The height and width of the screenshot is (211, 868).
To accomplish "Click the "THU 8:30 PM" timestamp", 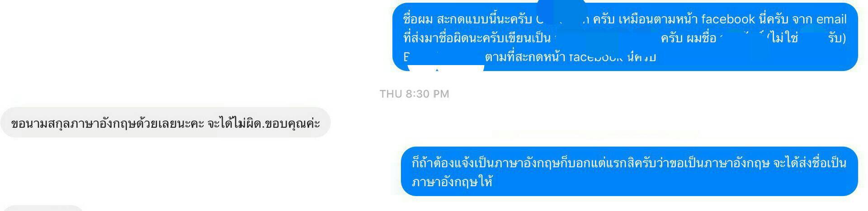I will point(414,94).
